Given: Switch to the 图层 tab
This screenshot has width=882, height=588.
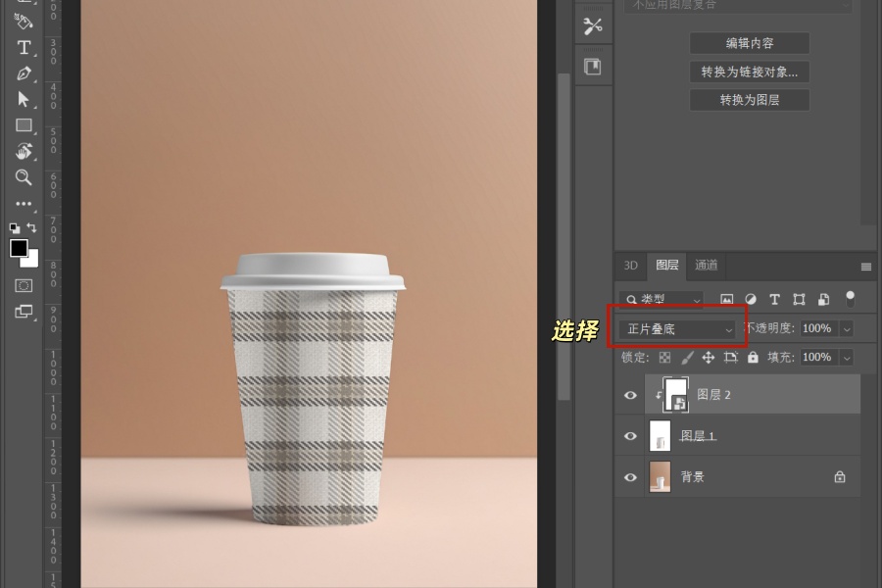Looking at the screenshot, I should tap(667, 265).
